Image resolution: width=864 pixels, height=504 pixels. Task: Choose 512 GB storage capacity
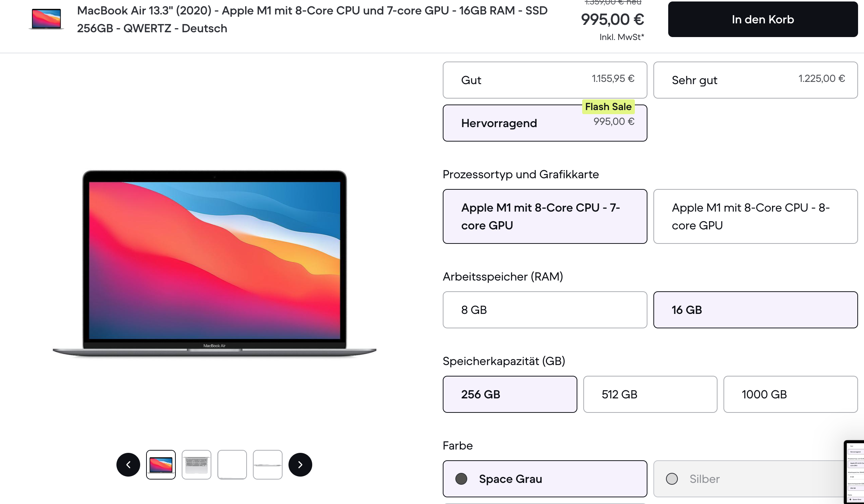tap(650, 394)
